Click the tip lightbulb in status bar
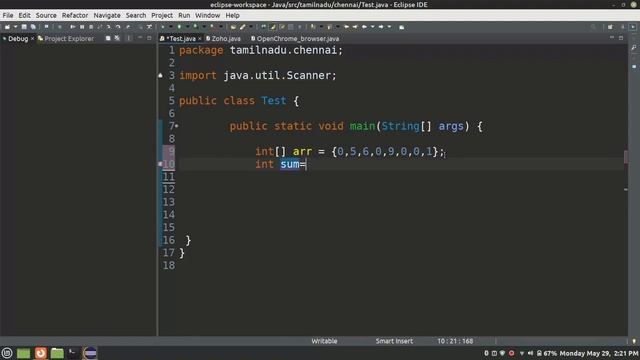 (634, 341)
